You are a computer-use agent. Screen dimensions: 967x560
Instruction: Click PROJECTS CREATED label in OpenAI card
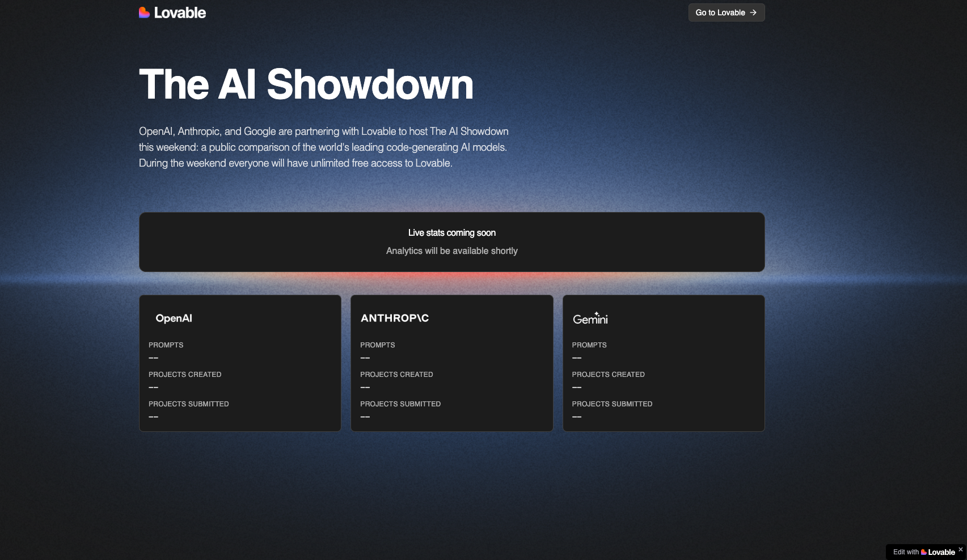[x=185, y=374]
